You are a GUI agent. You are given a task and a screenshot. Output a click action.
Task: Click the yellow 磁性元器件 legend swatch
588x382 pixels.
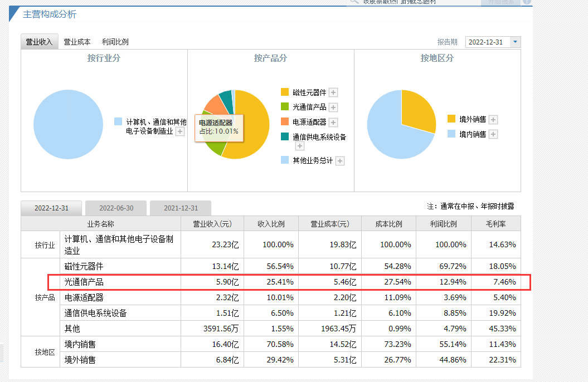(x=285, y=92)
